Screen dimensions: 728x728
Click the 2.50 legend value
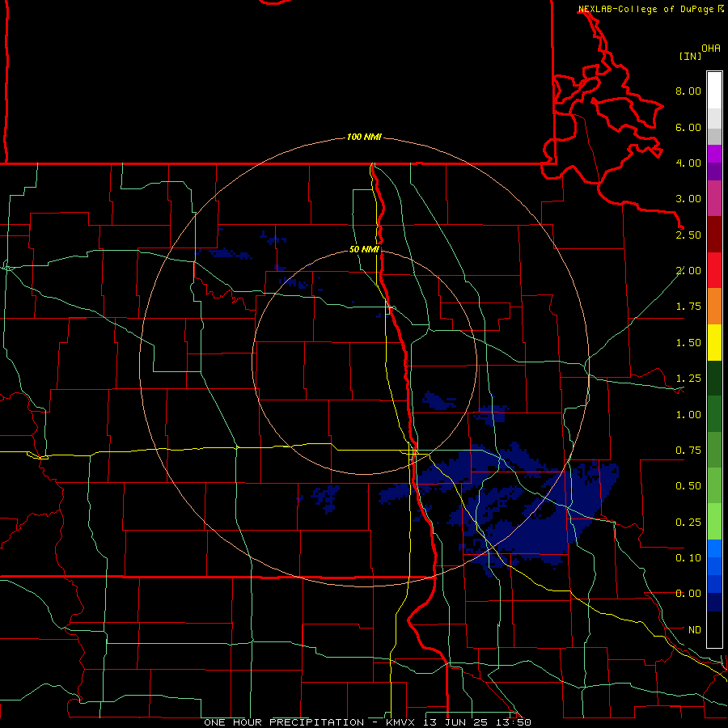pos(688,235)
